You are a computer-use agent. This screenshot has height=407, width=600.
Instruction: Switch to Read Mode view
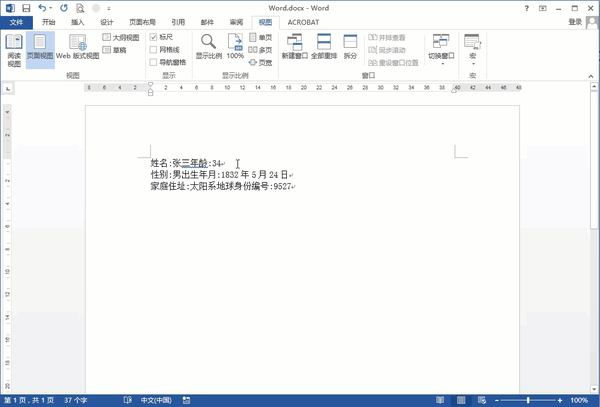pyautogui.click(x=14, y=50)
